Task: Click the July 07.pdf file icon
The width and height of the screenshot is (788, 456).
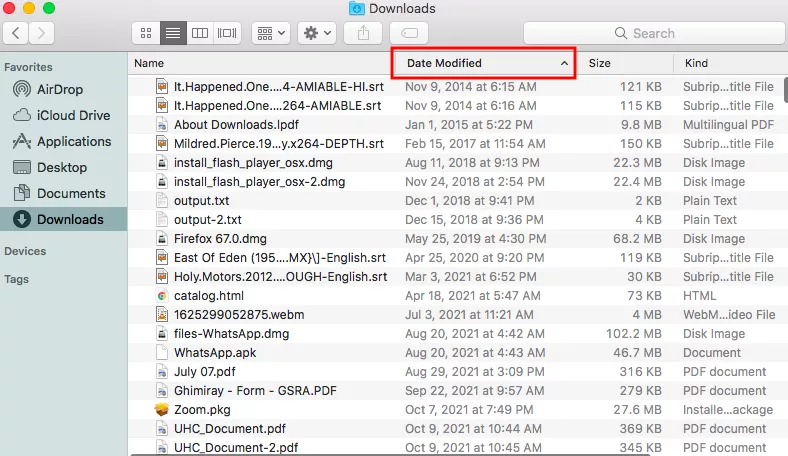Action: [x=162, y=372]
